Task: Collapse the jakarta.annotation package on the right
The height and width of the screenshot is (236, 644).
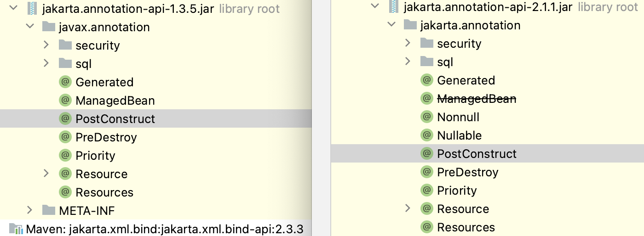Action: click(x=391, y=25)
